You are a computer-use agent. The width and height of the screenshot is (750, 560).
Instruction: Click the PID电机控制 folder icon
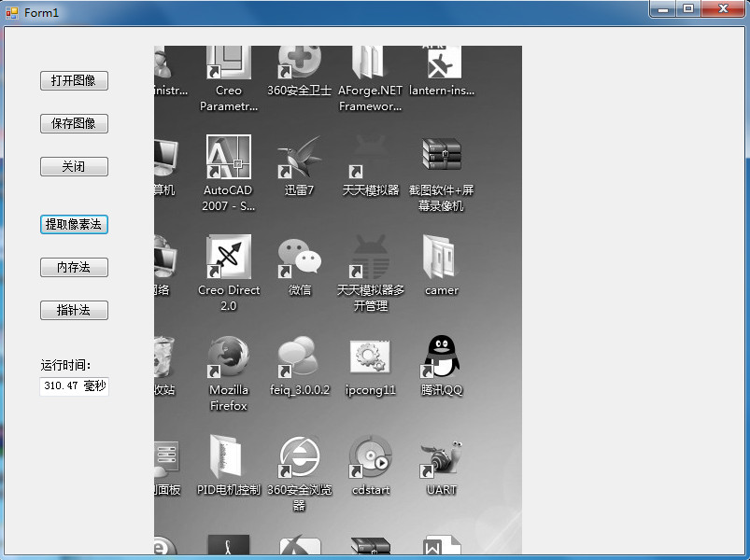(x=226, y=456)
